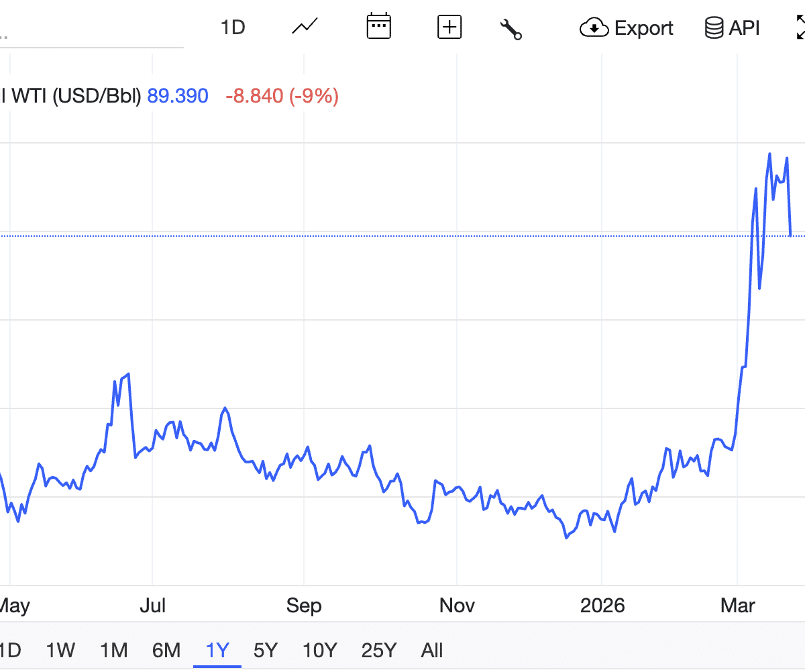The height and width of the screenshot is (672, 805).
Task: Choose the 10Y time range
Action: [319, 650]
